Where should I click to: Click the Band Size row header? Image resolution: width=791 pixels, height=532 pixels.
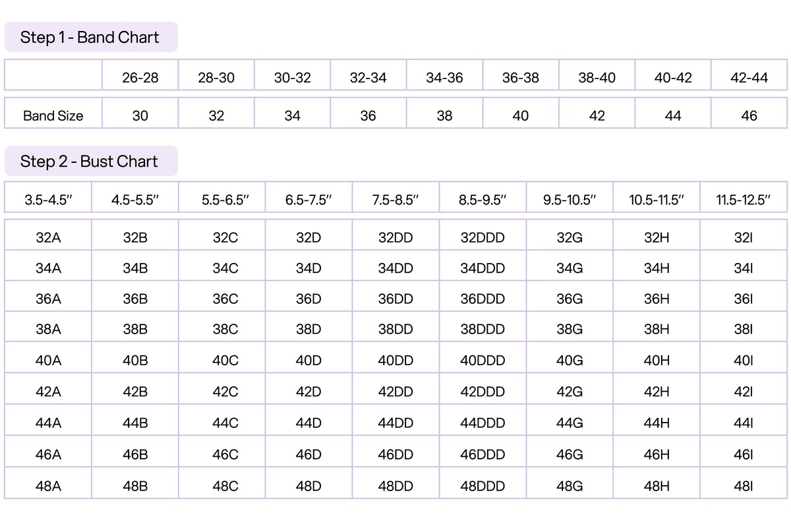tap(53, 115)
